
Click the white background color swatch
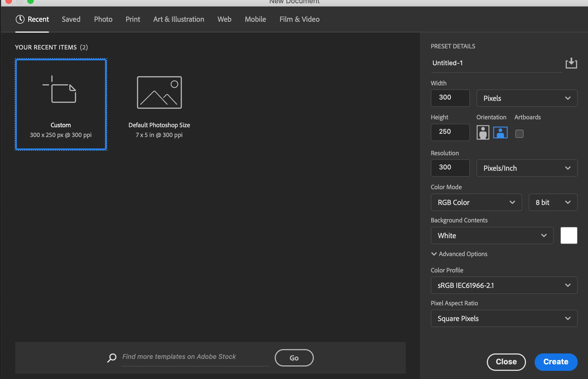point(569,235)
